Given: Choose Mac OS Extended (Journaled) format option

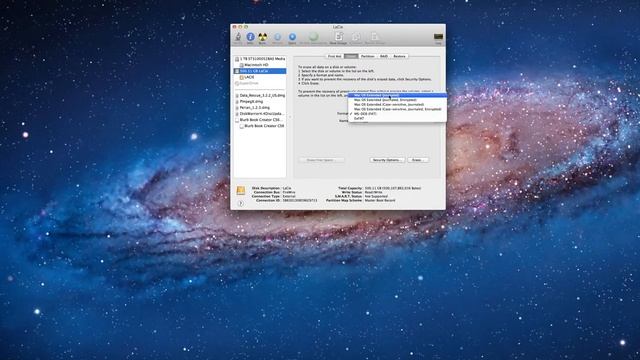Looking at the screenshot, I should (x=398, y=95).
